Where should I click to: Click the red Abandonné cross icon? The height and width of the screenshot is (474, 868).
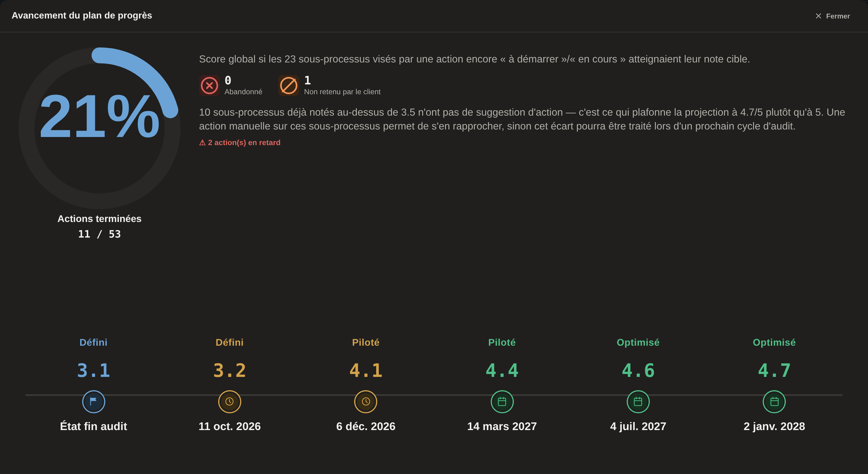pyautogui.click(x=210, y=85)
